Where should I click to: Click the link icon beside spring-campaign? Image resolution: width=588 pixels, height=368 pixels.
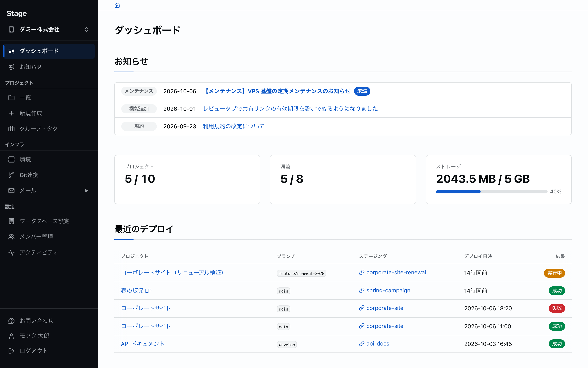[x=362, y=291]
